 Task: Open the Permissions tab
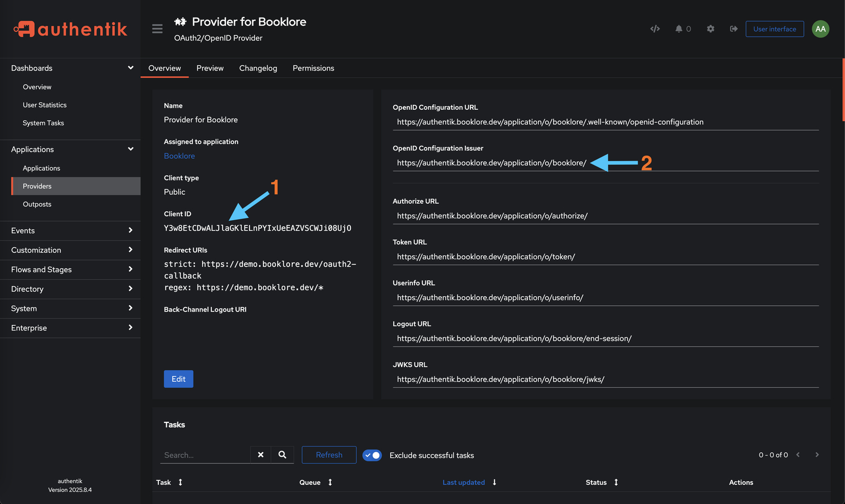[x=313, y=68]
